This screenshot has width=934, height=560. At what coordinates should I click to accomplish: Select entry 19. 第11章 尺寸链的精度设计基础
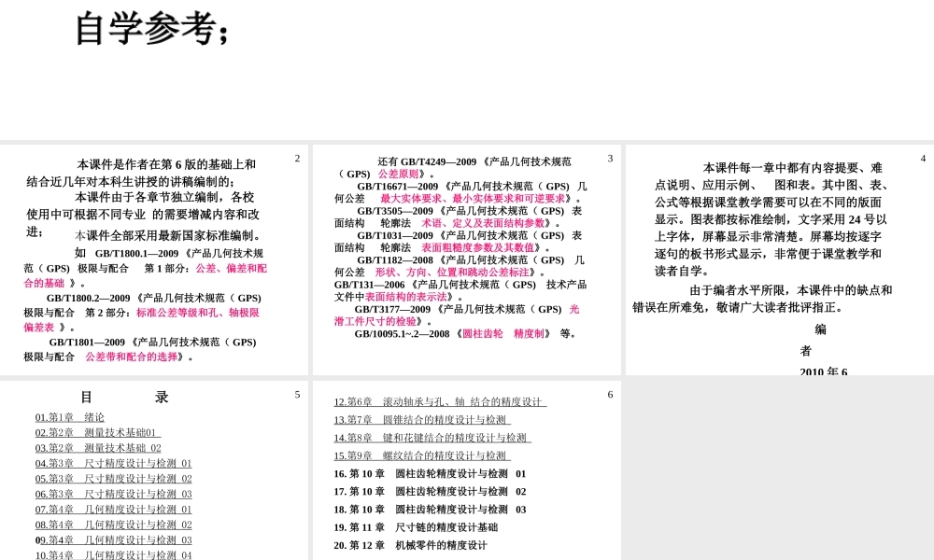(416, 527)
